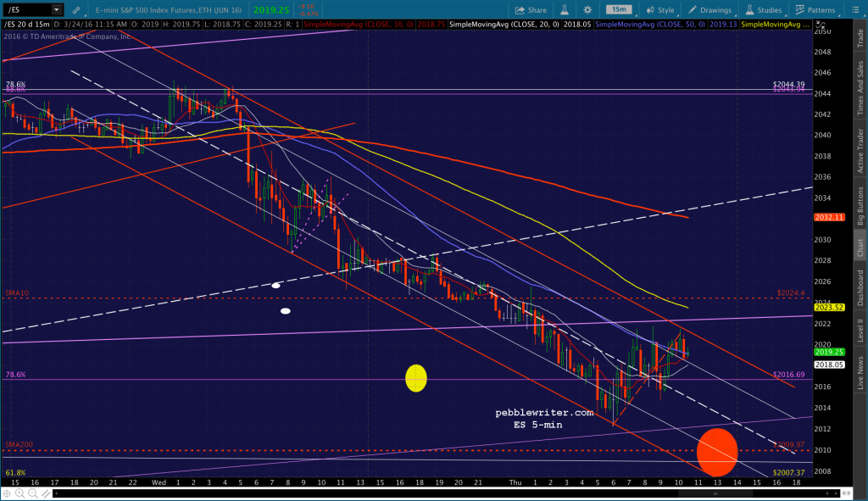Open the Studies menu
Image resolution: width=868 pixels, height=501 pixels.
tap(763, 10)
